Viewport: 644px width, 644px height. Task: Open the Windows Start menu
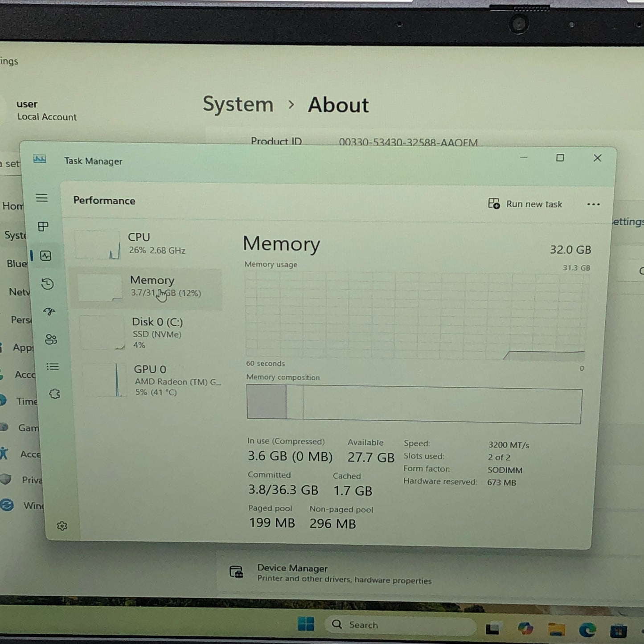306,624
